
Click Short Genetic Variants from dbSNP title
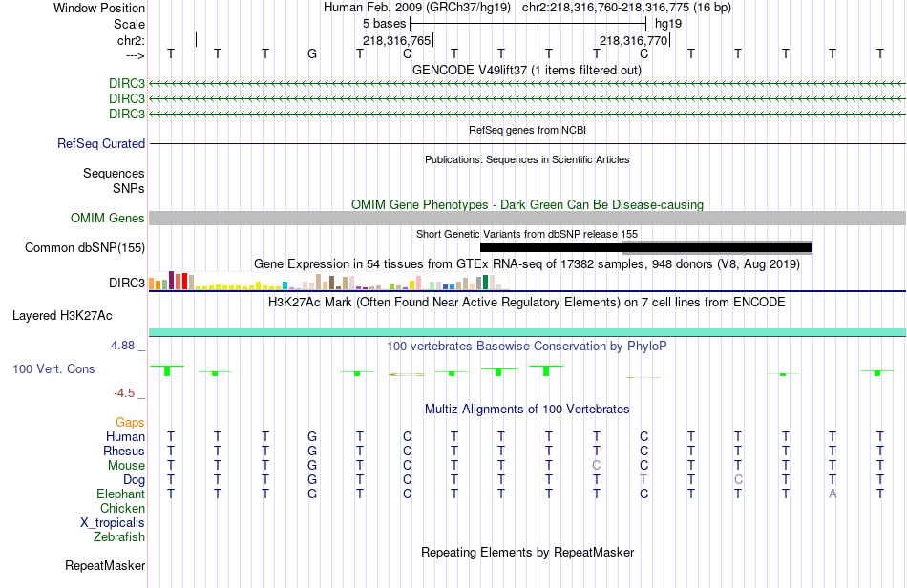527,234
